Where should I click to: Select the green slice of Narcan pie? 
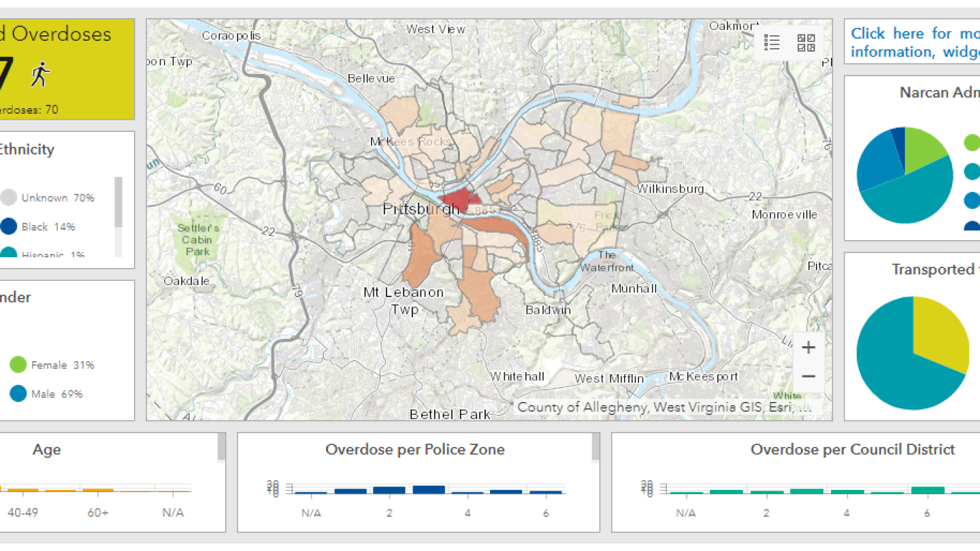click(924, 148)
